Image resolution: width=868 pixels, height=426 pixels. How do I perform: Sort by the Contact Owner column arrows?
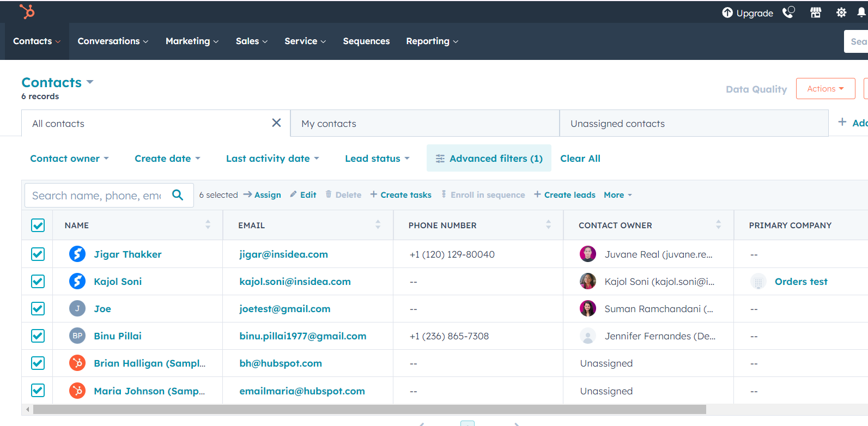point(718,224)
